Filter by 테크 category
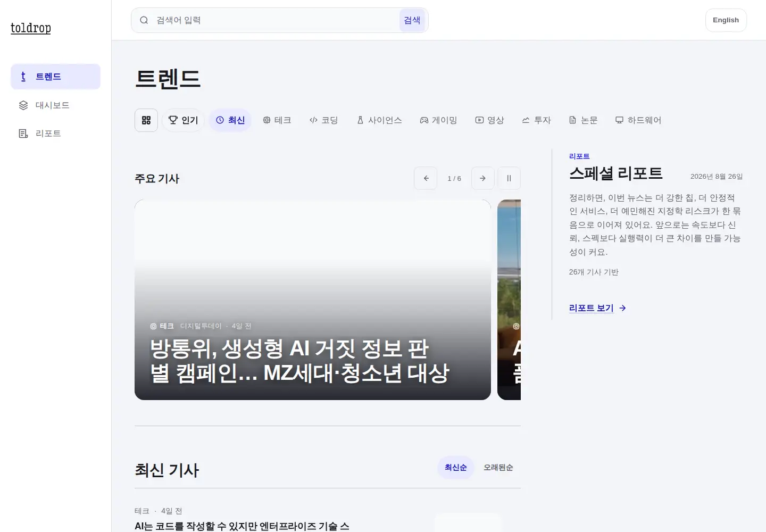 (277, 120)
